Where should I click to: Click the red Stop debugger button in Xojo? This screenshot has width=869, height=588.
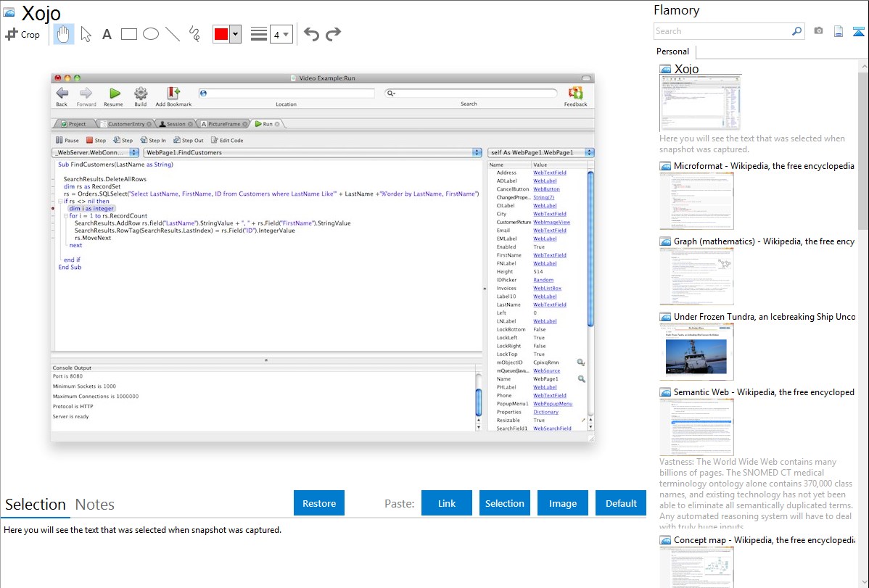click(x=96, y=140)
